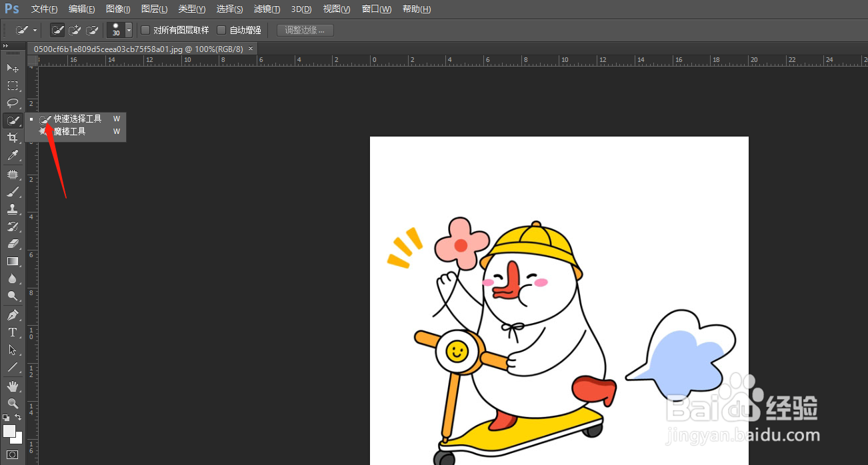
Task: Swap foreground and background colors
Action: [18, 418]
